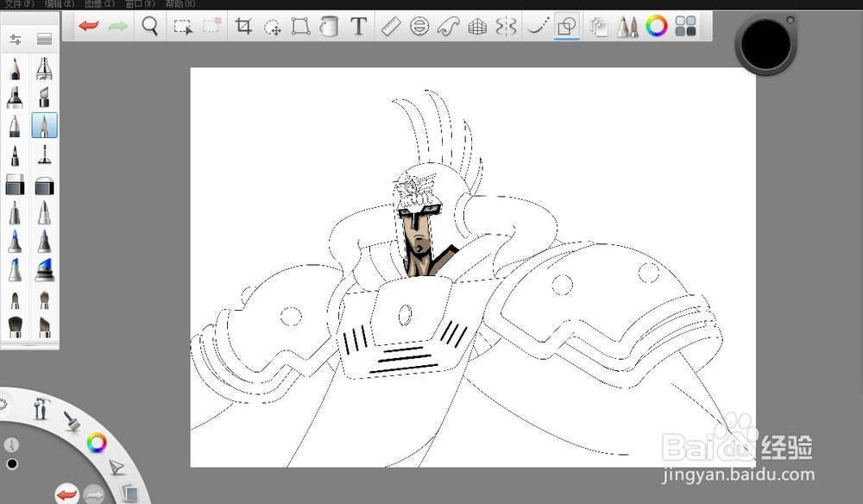The width and height of the screenshot is (863, 504).
Task: Open the 窗口(W) menu
Action: coord(140,3)
